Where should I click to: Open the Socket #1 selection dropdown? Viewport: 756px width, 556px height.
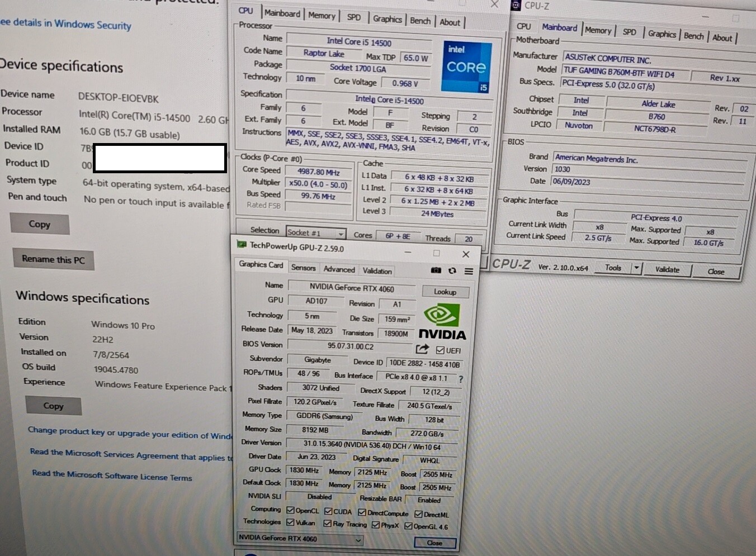pyautogui.click(x=316, y=232)
